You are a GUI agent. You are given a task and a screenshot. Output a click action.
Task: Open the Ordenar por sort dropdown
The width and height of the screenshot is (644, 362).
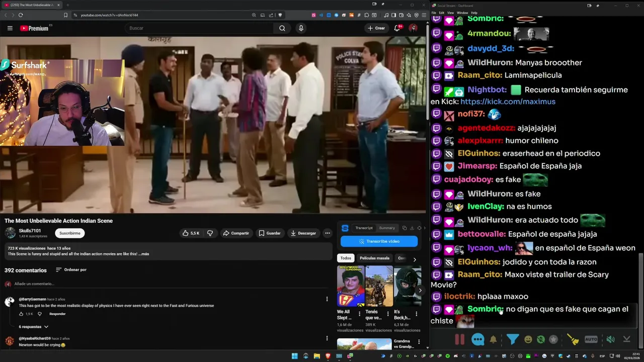71,270
